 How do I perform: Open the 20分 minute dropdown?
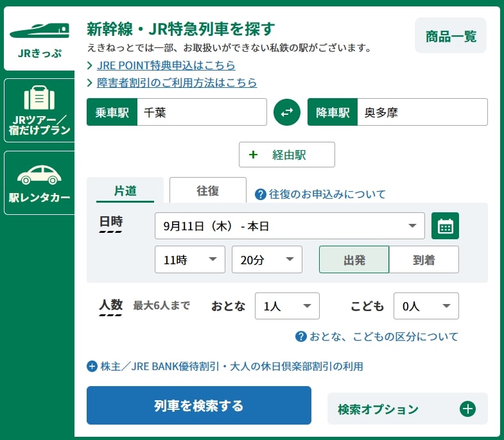point(266,260)
